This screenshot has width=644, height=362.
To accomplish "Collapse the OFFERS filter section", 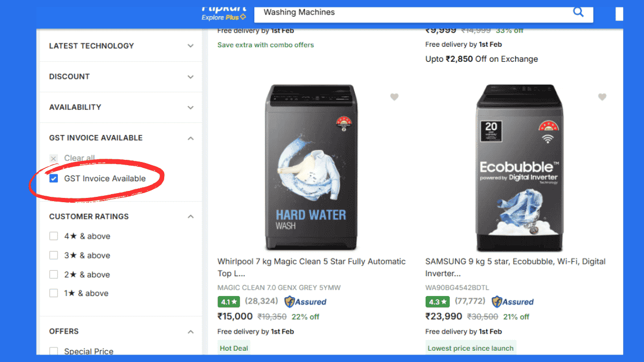I will 191,331.
